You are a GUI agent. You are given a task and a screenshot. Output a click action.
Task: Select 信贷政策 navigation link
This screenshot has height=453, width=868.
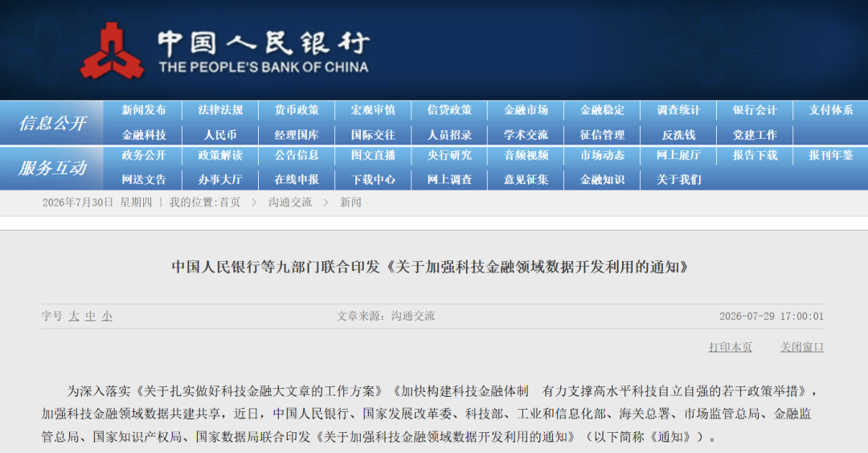449,110
